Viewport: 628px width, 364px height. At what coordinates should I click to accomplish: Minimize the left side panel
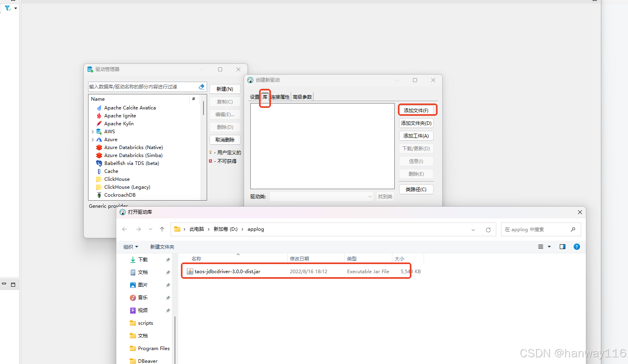click(x=4, y=284)
